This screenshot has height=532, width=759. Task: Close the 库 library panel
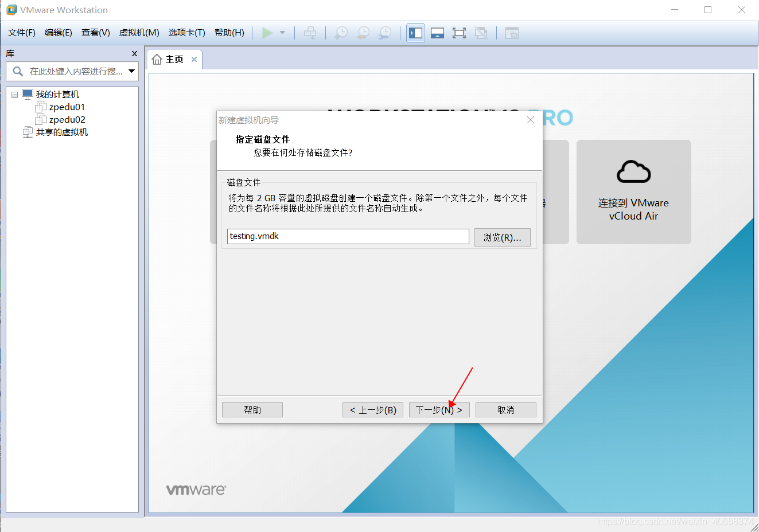tap(134, 53)
